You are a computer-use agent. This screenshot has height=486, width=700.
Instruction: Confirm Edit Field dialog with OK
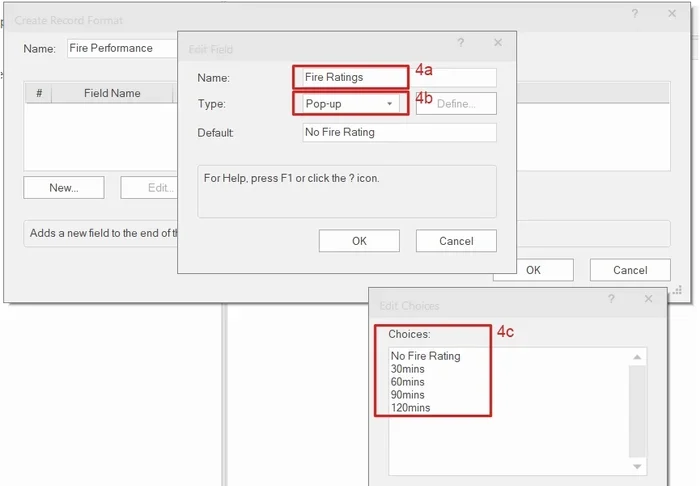click(359, 241)
